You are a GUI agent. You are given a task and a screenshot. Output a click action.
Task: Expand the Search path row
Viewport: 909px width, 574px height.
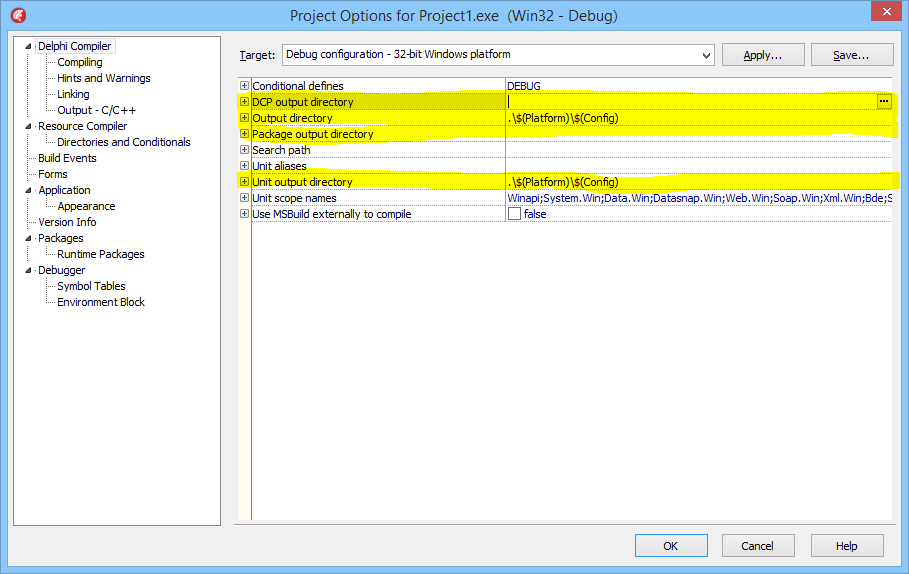tap(245, 150)
